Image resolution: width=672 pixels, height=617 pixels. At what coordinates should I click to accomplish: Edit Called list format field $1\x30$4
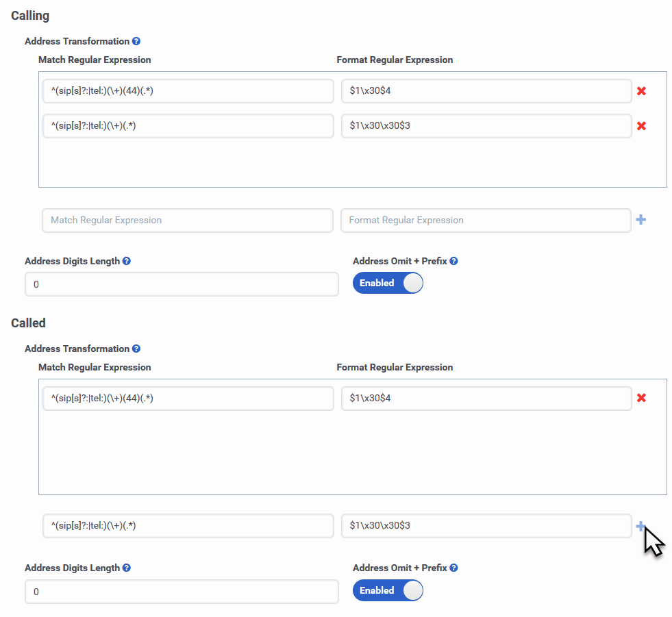486,398
